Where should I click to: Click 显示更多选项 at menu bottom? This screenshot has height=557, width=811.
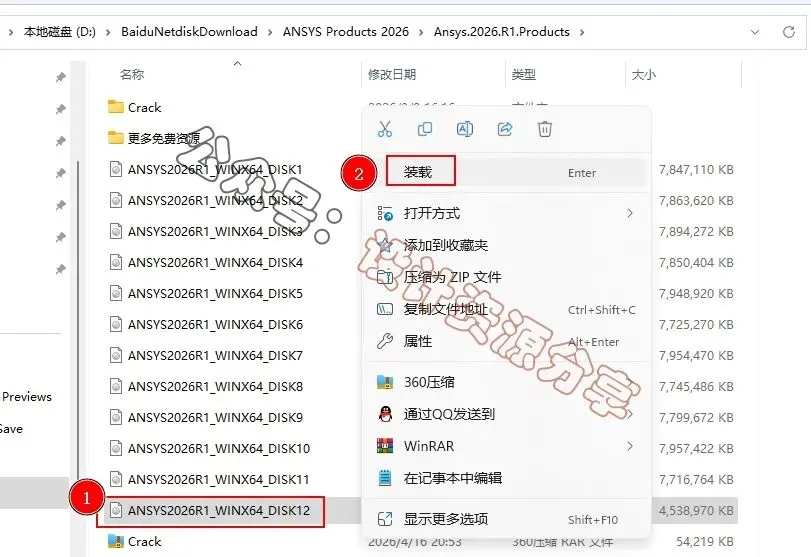click(507, 519)
